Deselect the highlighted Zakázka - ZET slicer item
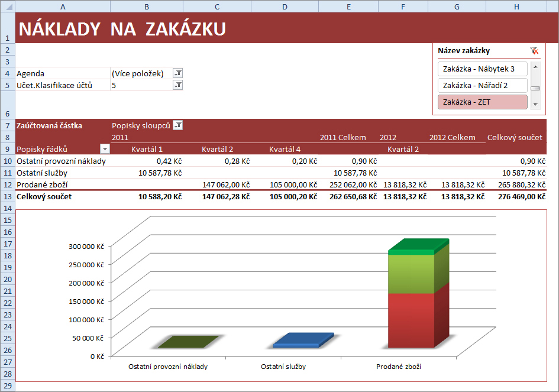 pyautogui.click(x=482, y=102)
